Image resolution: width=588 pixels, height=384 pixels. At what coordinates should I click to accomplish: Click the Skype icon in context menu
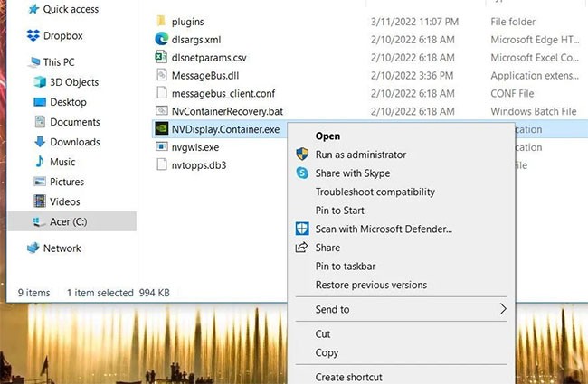302,173
